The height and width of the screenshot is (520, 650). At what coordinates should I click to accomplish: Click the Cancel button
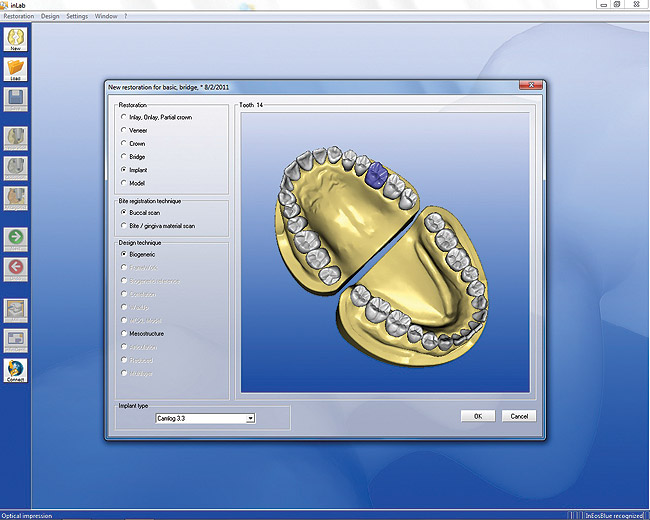[x=518, y=416]
